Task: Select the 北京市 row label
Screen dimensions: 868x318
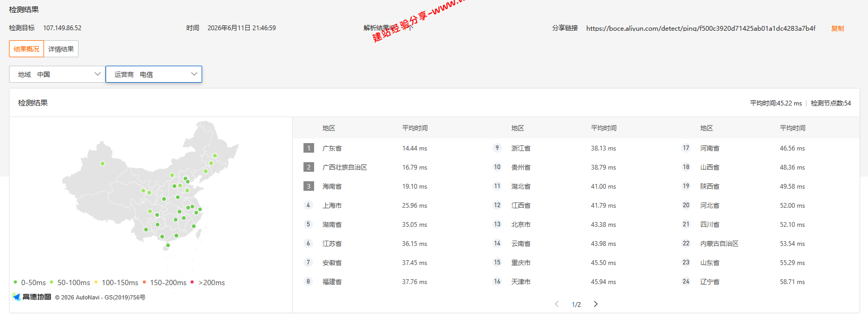Action: pyautogui.click(x=521, y=225)
